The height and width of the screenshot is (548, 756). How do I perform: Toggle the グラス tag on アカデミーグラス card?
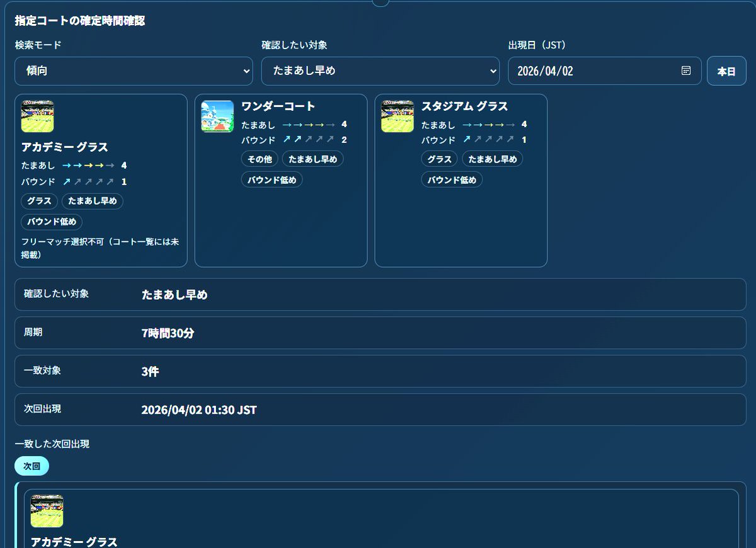[39, 201]
